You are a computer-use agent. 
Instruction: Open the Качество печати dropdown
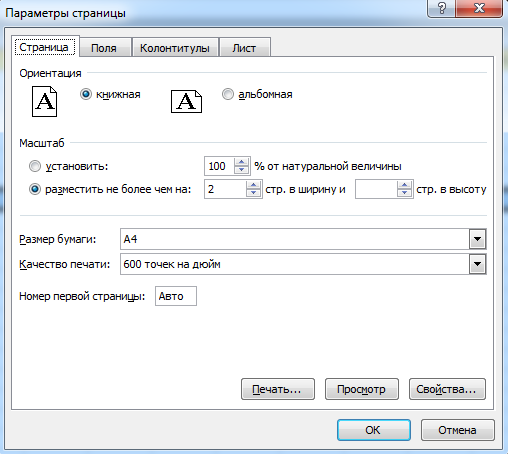point(477,264)
